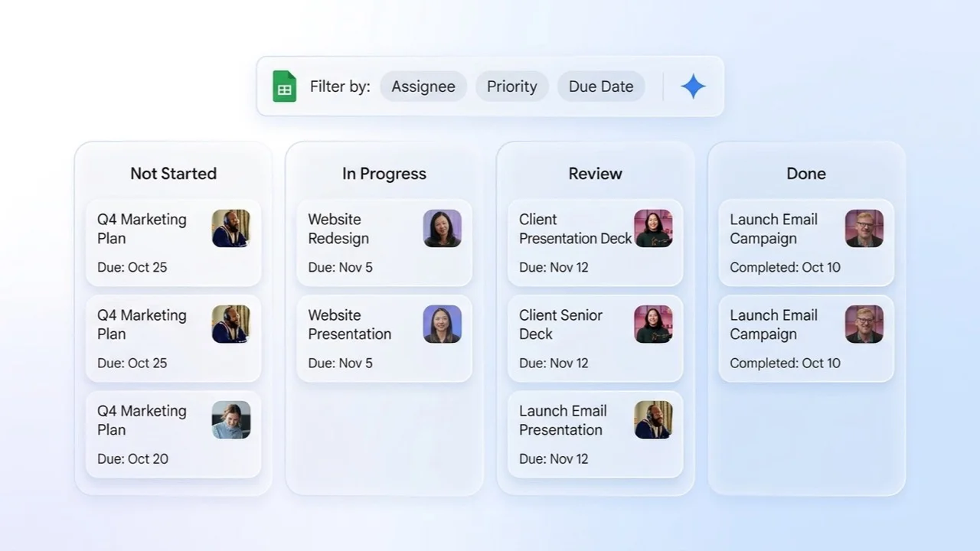
Task: View avatar on Client Senior Deck card
Action: [x=654, y=324]
